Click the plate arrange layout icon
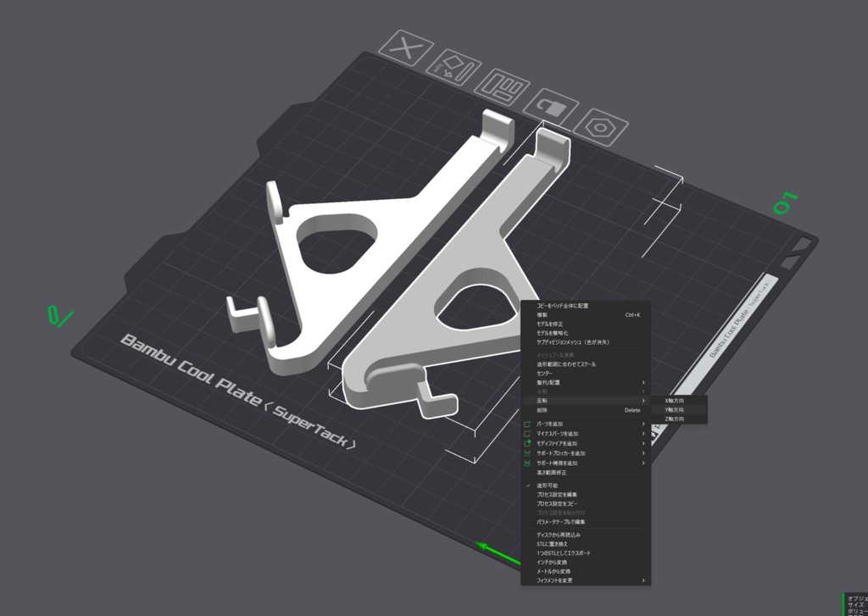868x616 pixels. tap(502, 87)
